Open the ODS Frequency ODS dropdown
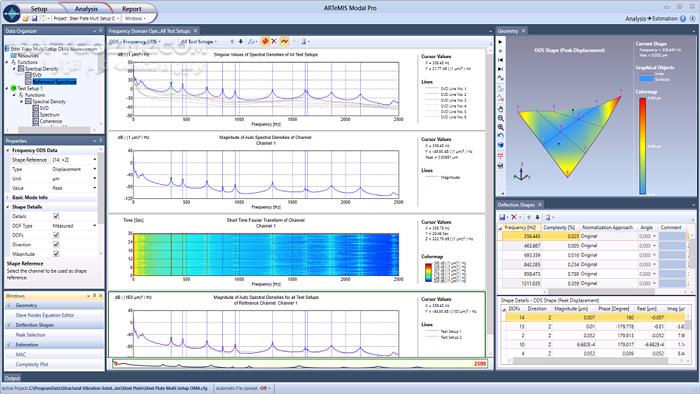Screen dimensions: 700x394 [x=134, y=41]
